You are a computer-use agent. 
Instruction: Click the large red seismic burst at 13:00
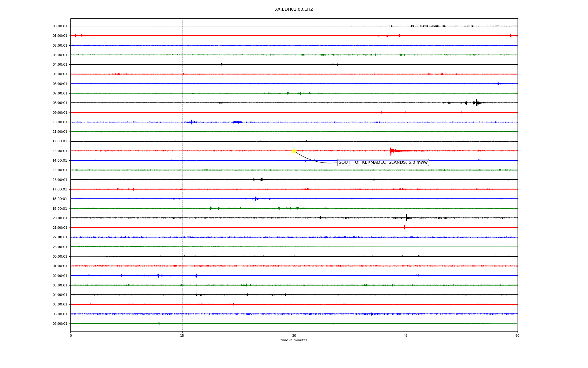[x=391, y=151]
